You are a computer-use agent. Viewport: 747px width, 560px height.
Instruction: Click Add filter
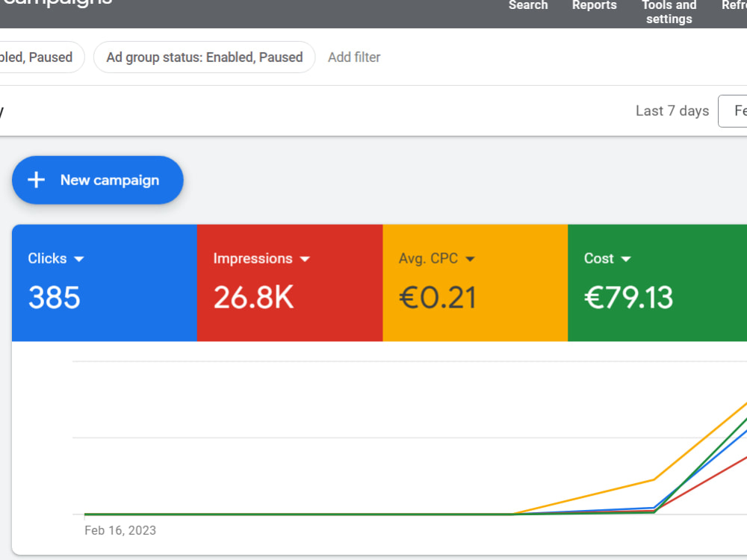tap(354, 57)
